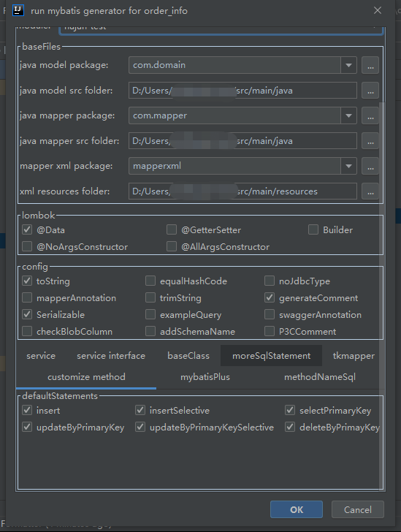Screen dimensions: 401x532
Task: Select the customize method tab
Action: [86, 377]
